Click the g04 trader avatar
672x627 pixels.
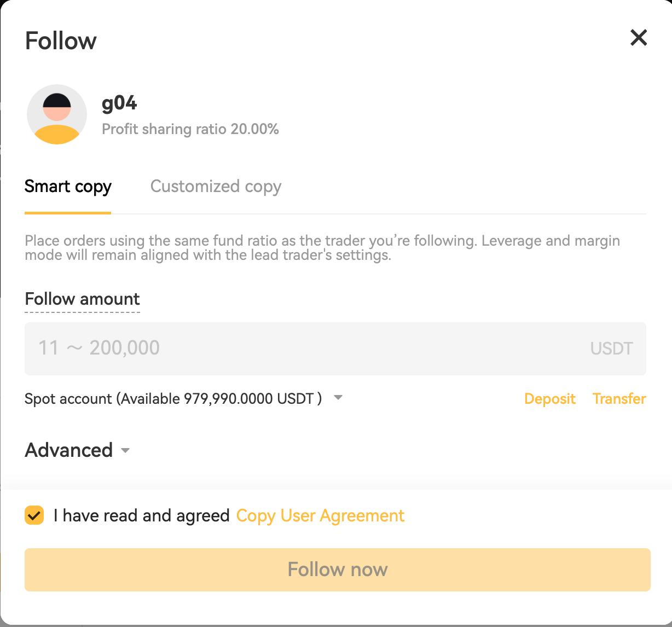[57, 114]
